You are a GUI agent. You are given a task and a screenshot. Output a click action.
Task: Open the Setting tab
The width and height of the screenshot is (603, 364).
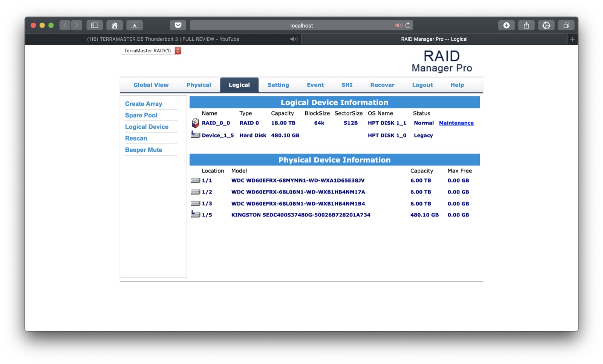278,85
